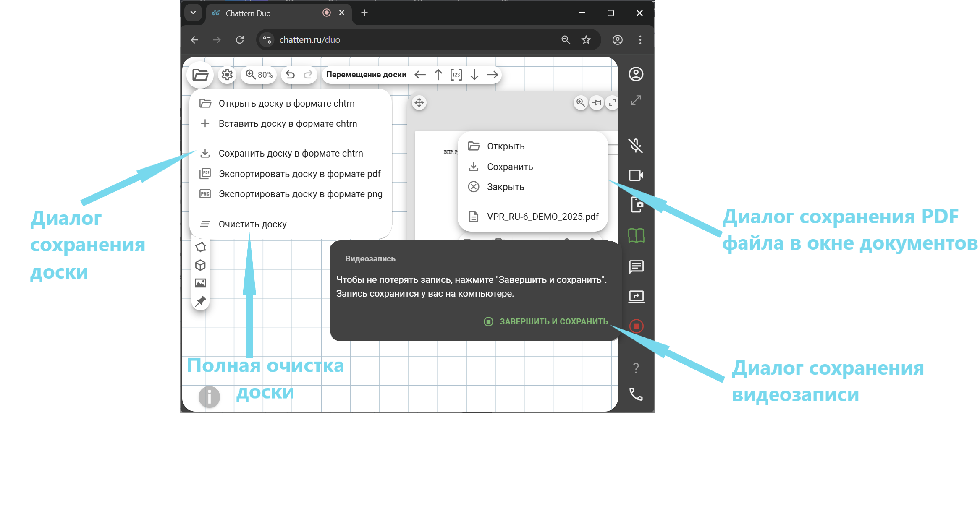Viewport: 980px width, 514px height.
Task: Toggle the video camera on
Action: tap(636, 175)
